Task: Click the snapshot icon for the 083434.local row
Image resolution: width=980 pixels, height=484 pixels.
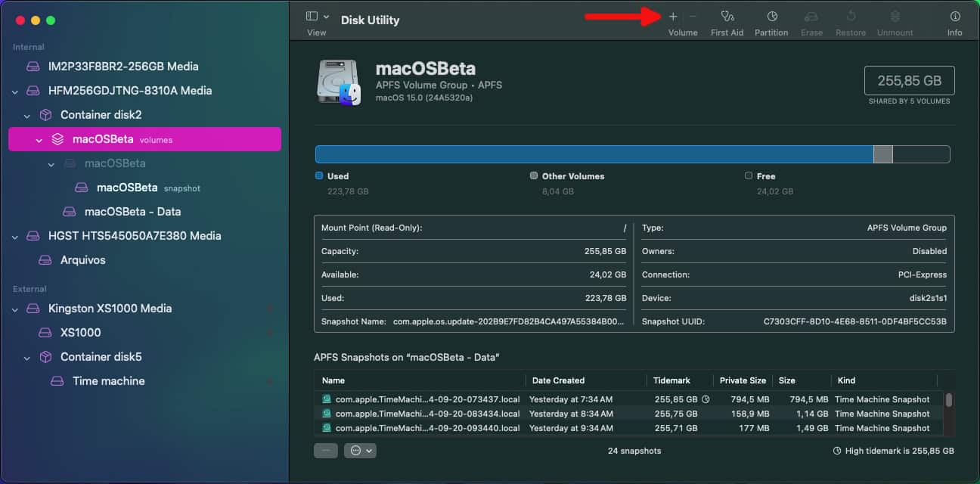Action: [327, 414]
